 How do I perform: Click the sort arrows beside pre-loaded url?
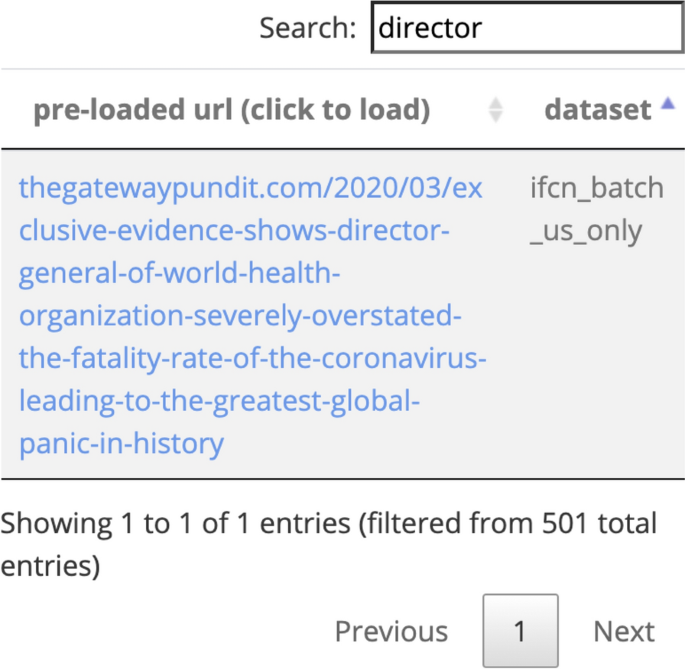tap(495, 110)
